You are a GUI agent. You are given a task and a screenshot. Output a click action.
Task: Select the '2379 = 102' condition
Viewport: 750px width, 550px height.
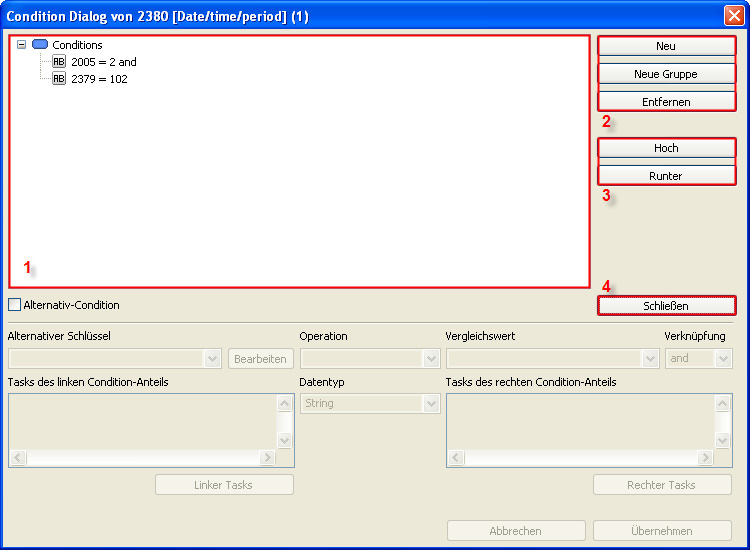(x=98, y=79)
